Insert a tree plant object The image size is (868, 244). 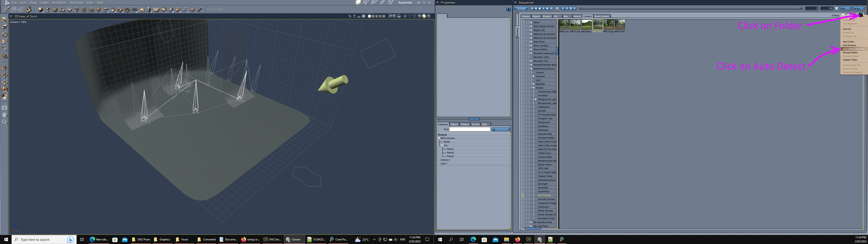coord(98,9)
